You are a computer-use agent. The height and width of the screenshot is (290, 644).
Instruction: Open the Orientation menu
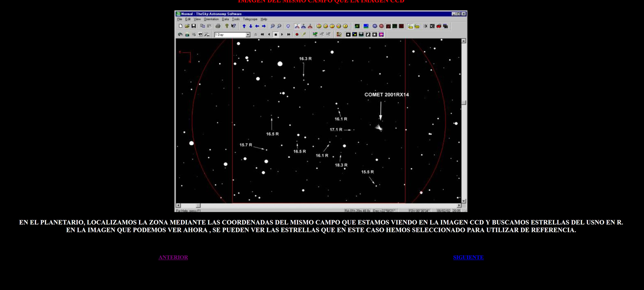(x=211, y=19)
